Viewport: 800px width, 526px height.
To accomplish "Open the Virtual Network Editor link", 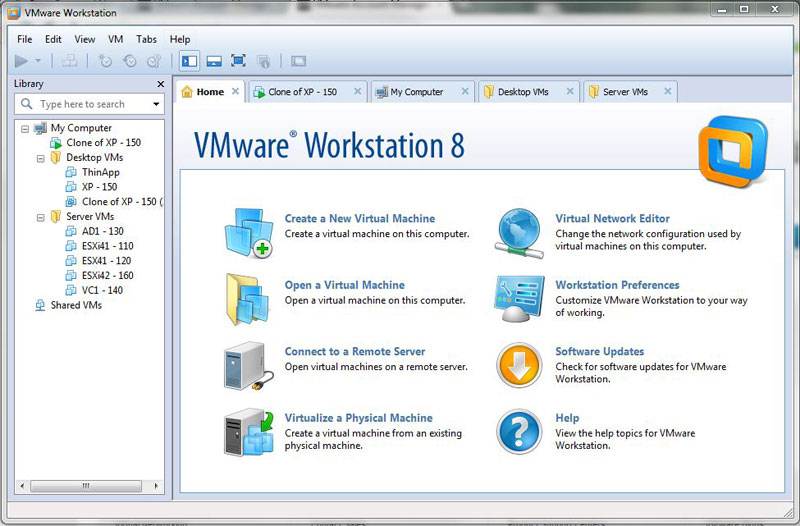I will point(612,218).
